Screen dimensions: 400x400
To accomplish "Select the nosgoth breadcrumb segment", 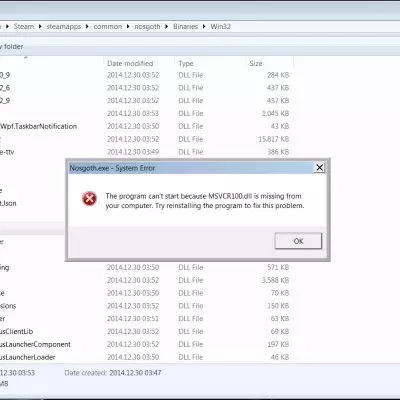I will tap(147, 27).
